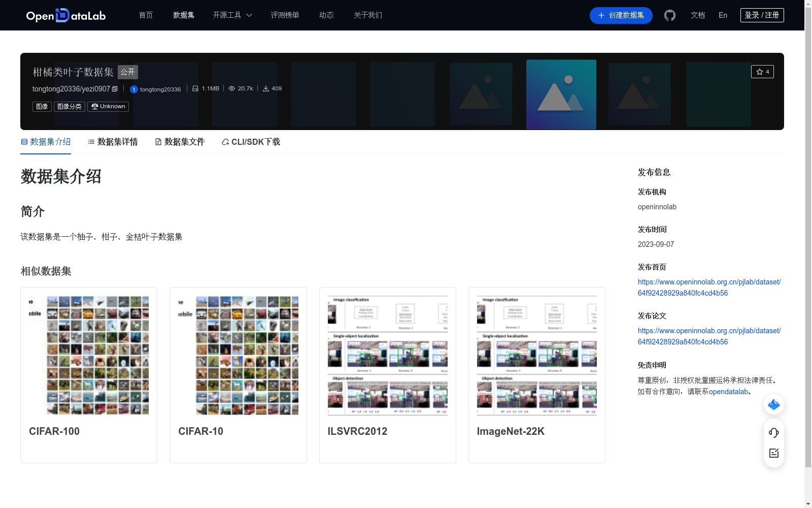Click the 创建数据集 button
This screenshot has width=812, height=508.
click(x=621, y=15)
